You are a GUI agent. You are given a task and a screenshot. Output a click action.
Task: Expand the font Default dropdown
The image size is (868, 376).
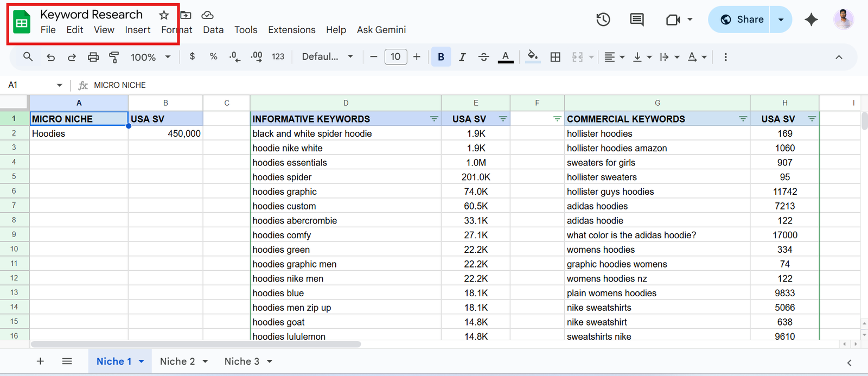click(327, 57)
